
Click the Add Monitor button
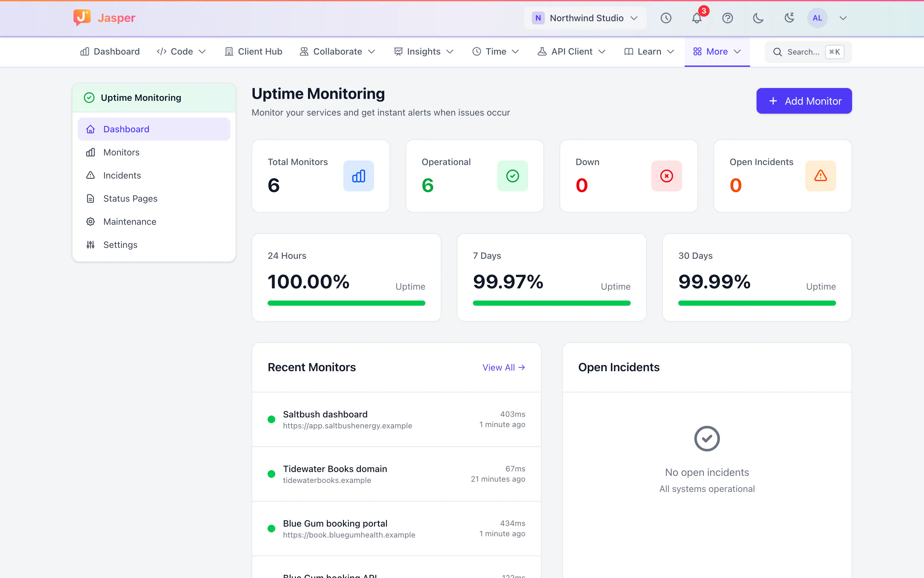tap(804, 101)
